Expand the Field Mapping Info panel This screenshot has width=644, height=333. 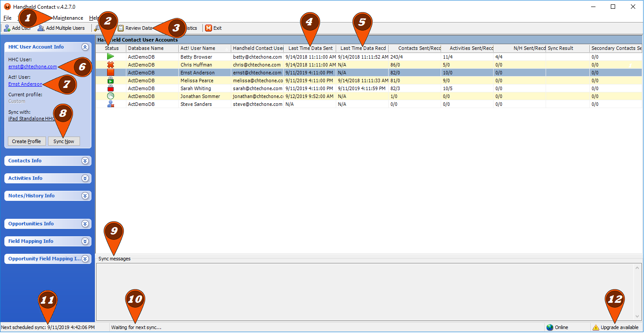(x=85, y=241)
